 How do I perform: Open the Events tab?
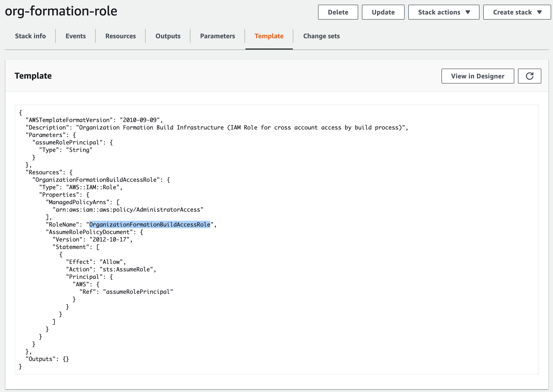click(76, 36)
